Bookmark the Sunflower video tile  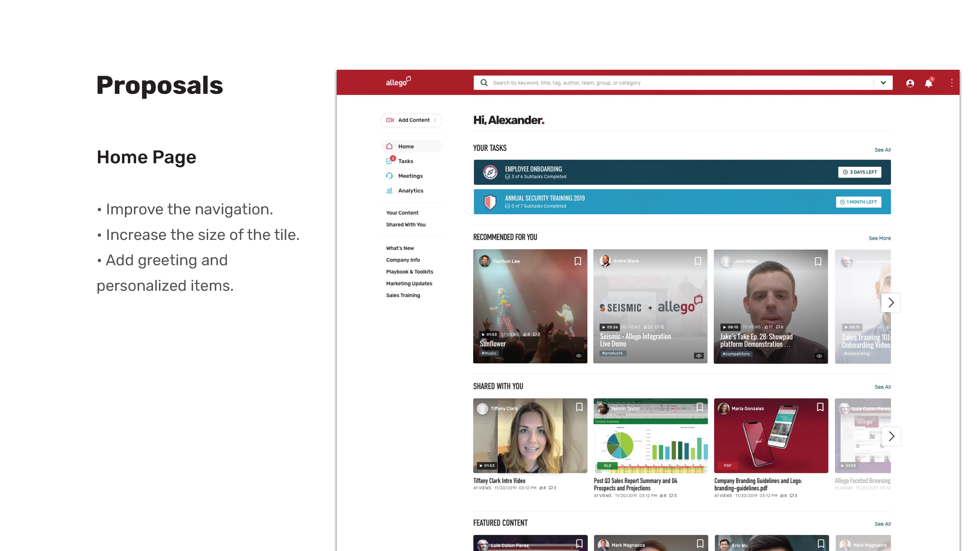pyautogui.click(x=577, y=261)
